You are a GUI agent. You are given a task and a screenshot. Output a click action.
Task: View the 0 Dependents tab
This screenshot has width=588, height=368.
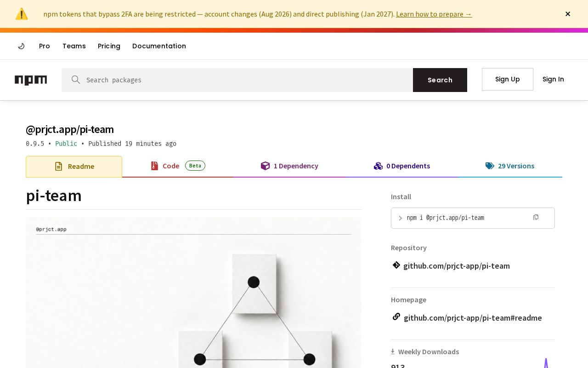(x=402, y=166)
